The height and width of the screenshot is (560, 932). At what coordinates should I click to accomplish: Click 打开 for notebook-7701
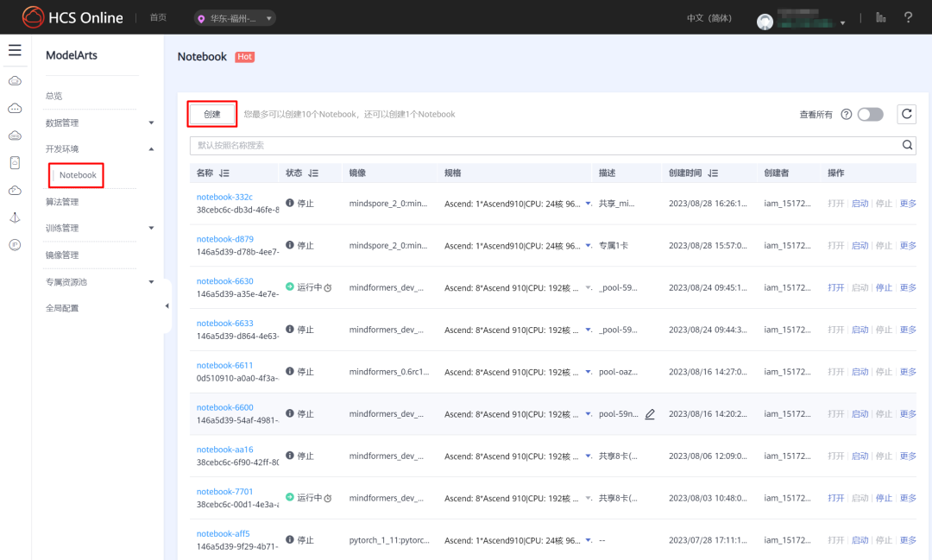point(835,498)
